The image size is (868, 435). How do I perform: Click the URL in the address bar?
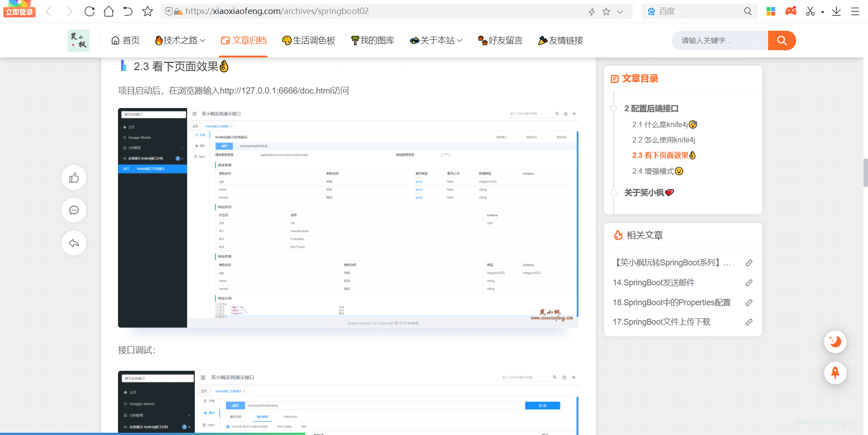point(277,11)
